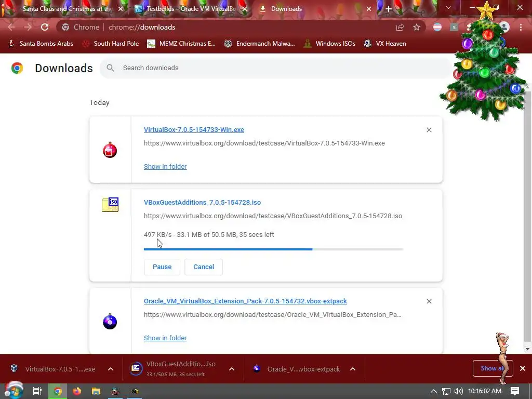Share this page via the share icon
This screenshot has width=532, height=399.
(x=400, y=27)
